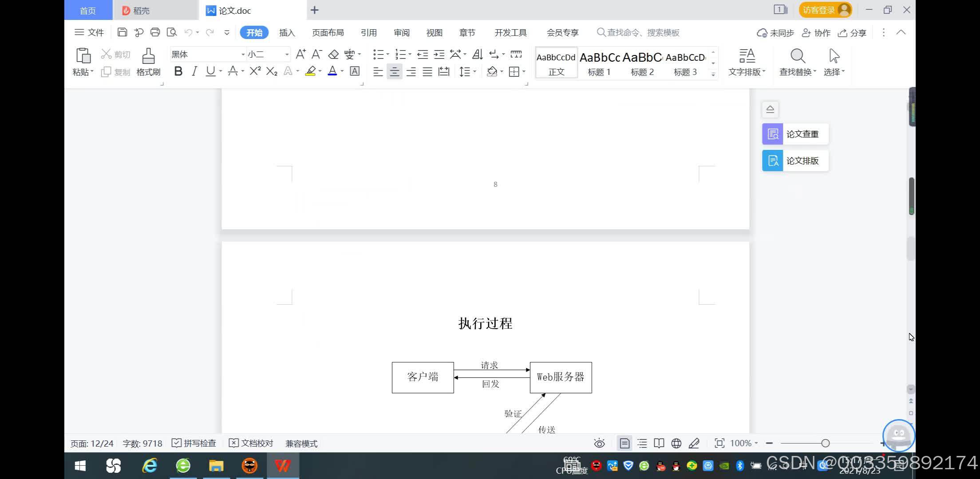Click the font color swatch
This screenshot has height=479, width=980.
332,71
